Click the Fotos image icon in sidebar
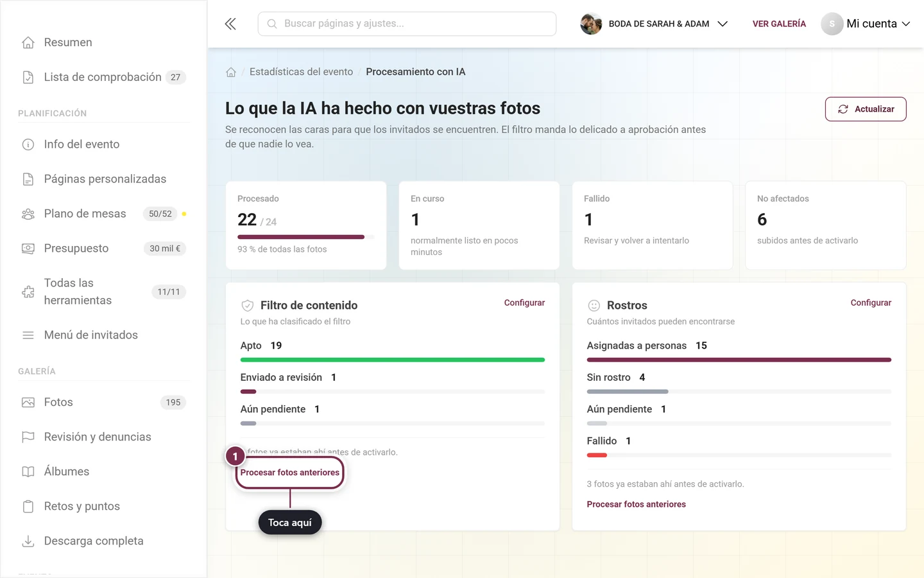This screenshot has height=578, width=924. point(28,403)
